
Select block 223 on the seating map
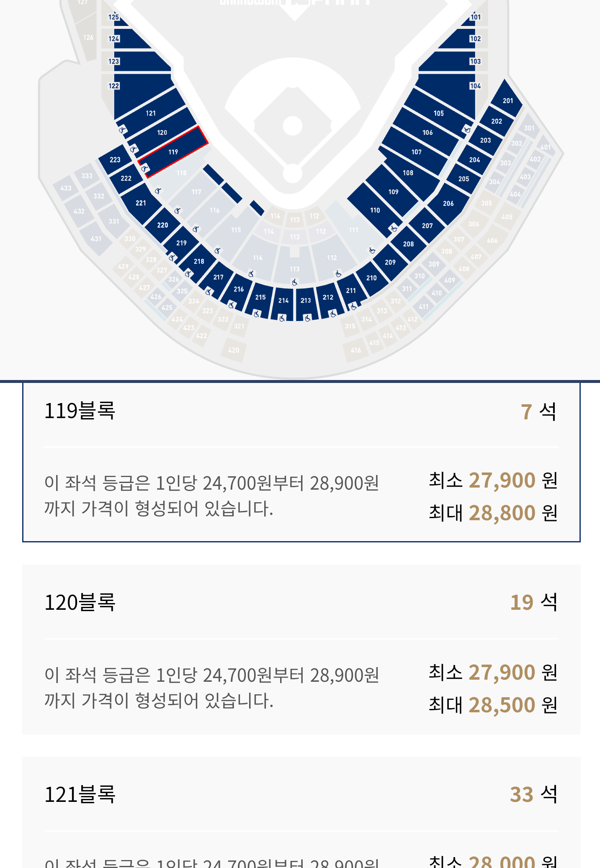coord(115,159)
